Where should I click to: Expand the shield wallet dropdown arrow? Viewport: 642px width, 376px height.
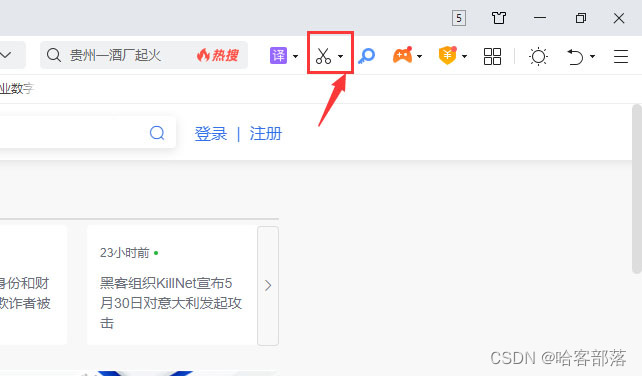464,56
